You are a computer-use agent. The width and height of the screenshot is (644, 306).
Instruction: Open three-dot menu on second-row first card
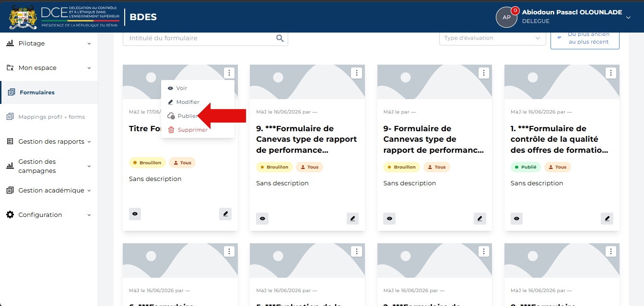[229, 251]
